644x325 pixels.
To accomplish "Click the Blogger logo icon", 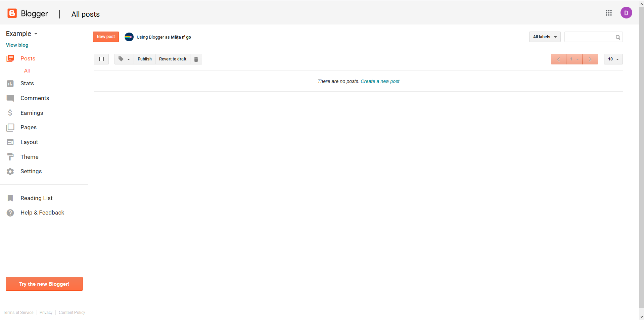I will point(12,13).
